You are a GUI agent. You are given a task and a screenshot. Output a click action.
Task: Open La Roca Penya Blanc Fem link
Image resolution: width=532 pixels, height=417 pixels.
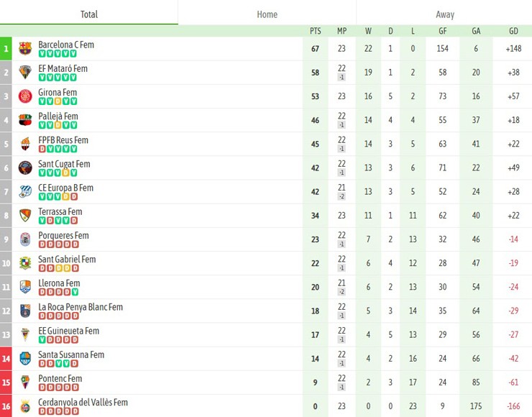[x=81, y=307]
